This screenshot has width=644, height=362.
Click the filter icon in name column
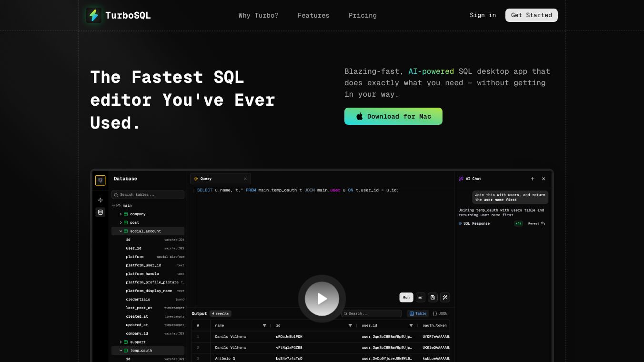click(264, 325)
